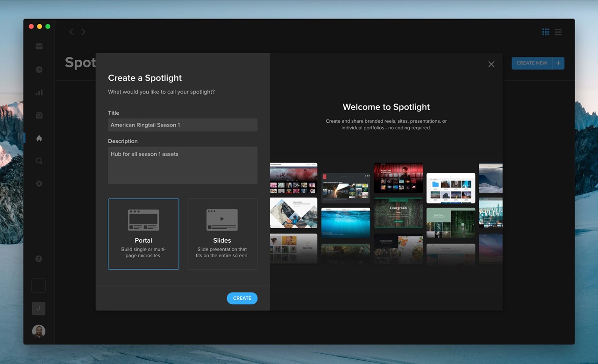Image resolution: width=598 pixels, height=364 pixels.
Task: Choose the Slides spotlight type
Action: coord(222,234)
